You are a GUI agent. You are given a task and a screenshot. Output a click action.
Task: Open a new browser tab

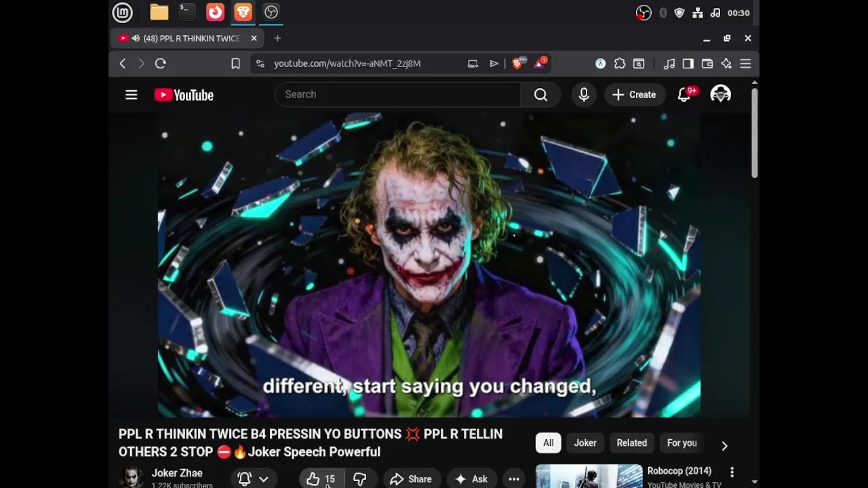pyautogui.click(x=277, y=39)
